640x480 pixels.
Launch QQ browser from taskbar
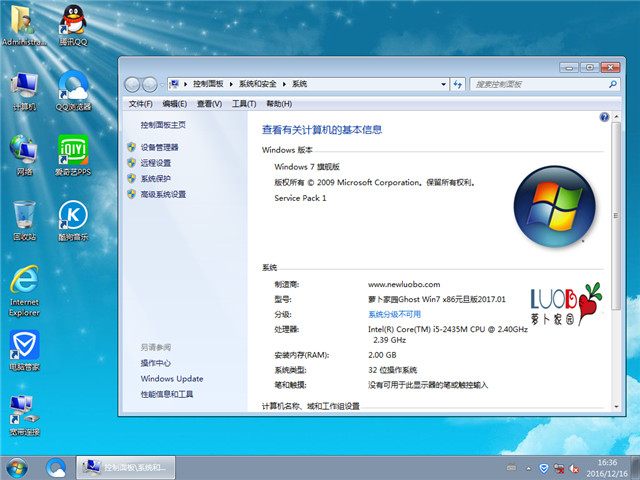point(56,468)
